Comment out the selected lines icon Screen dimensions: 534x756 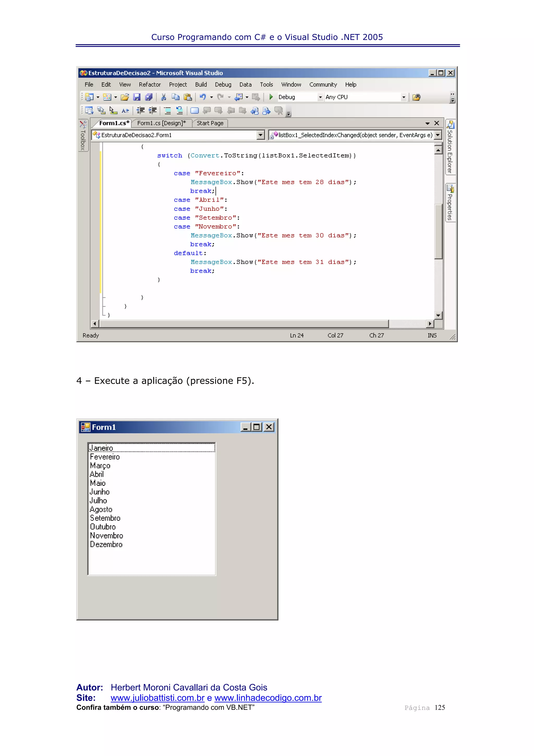(167, 111)
